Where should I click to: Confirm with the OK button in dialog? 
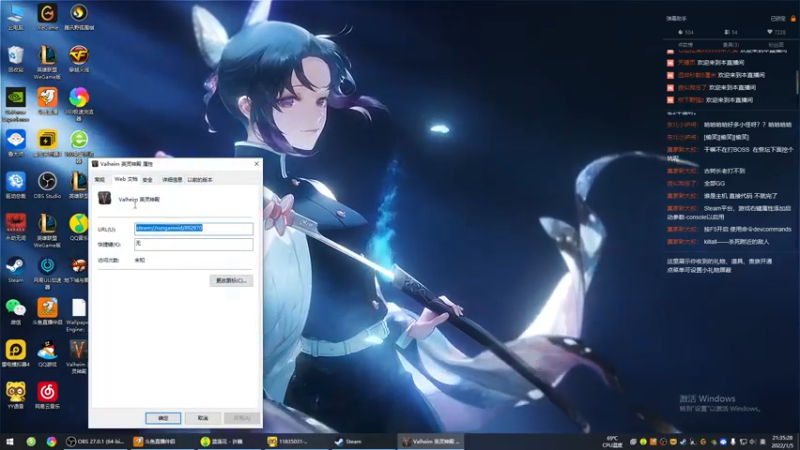pyautogui.click(x=163, y=418)
